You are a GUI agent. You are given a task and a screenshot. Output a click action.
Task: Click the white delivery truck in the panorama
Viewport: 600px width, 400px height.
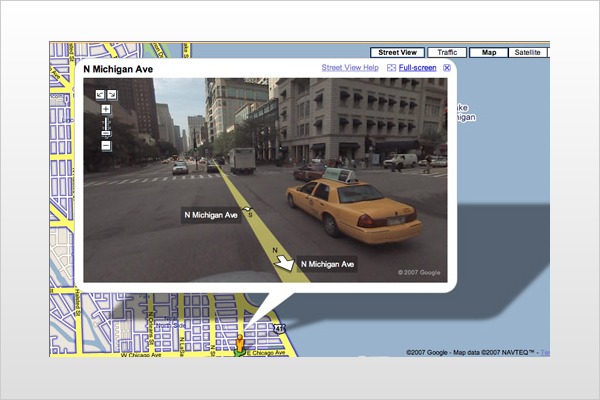(x=242, y=161)
